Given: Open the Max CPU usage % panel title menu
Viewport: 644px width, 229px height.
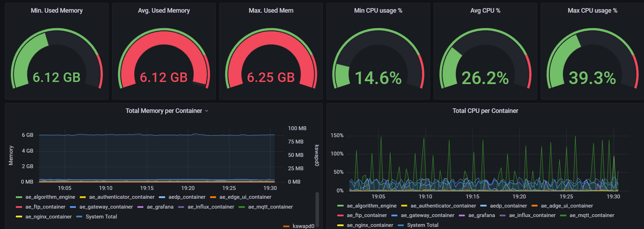Looking at the screenshot, I should tap(592, 11).
